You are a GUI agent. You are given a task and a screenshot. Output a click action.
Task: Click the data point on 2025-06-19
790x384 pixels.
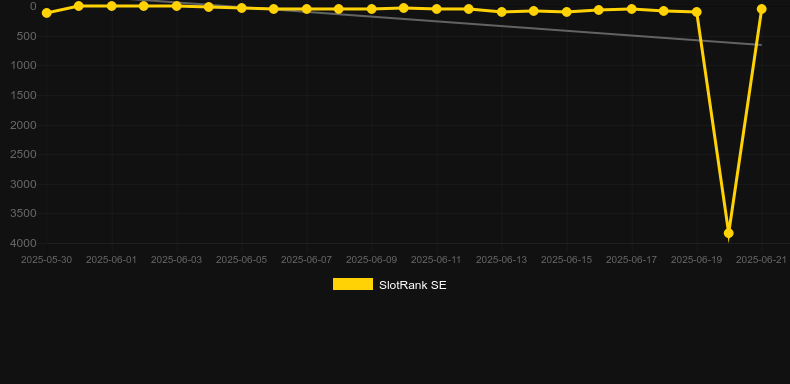tap(697, 12)
